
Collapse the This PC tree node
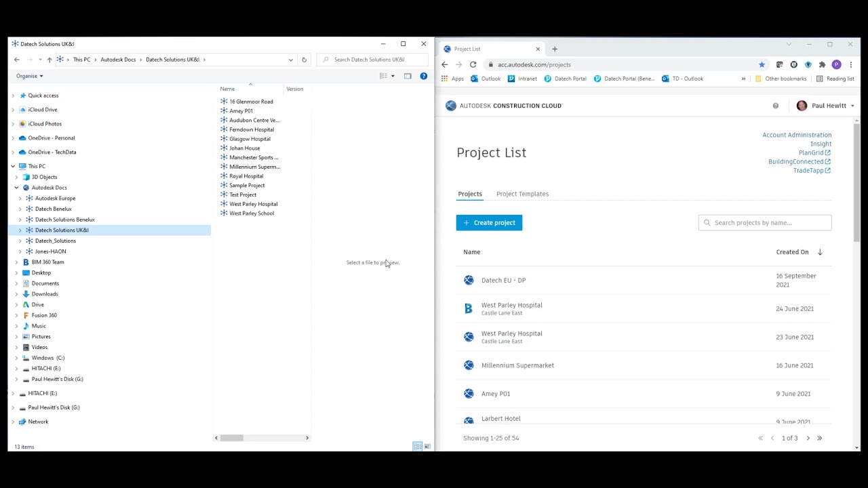coord(13,166)
